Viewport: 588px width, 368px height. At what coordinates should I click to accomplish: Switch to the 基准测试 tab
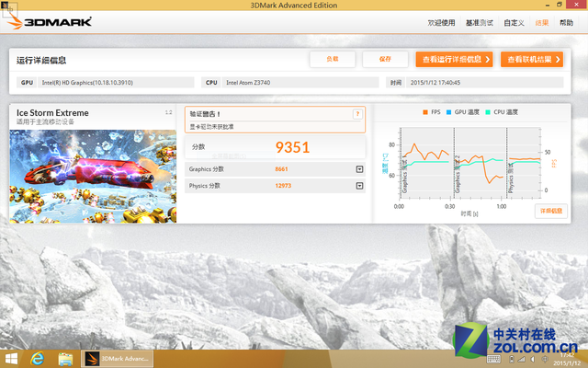(x=480, y=23)
